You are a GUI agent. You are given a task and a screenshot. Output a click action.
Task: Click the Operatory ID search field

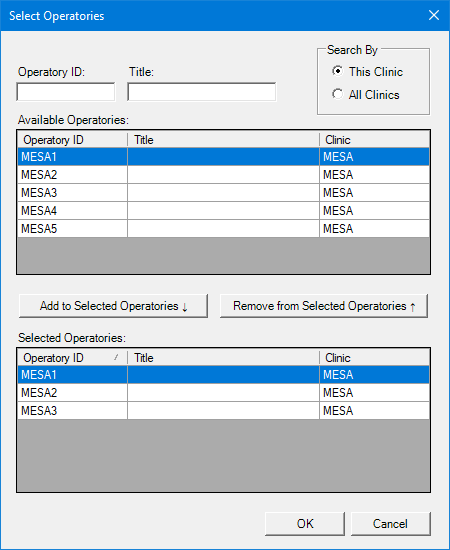(x=66, y=92)
